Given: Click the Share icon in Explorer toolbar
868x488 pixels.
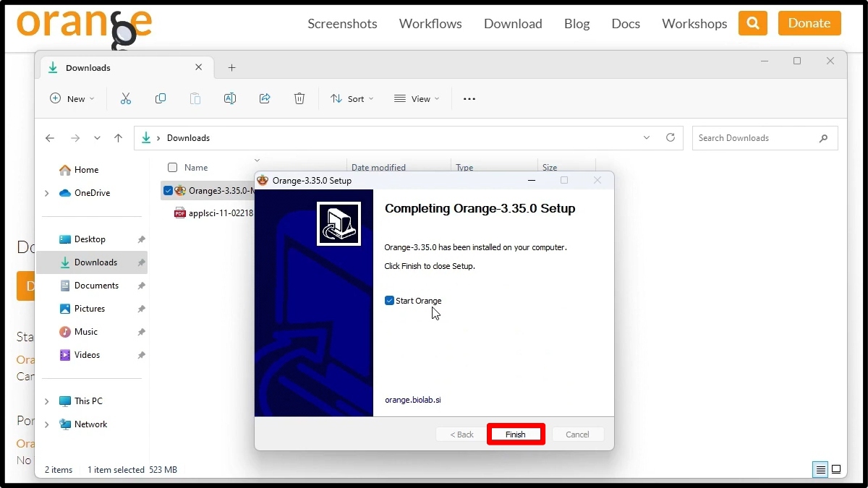Looking at the screenshot, I should tap(265, 99).
